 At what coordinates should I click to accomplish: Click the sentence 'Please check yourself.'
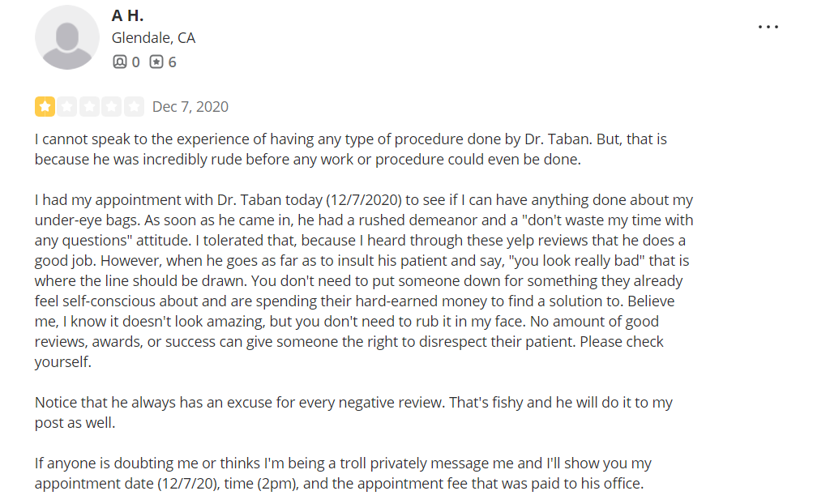pos(349,352)
